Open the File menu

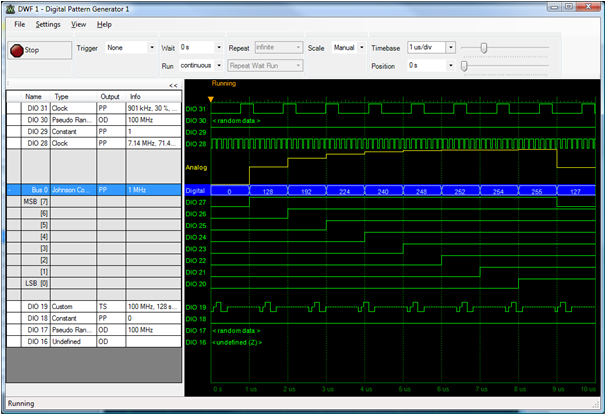click(19, 24)
